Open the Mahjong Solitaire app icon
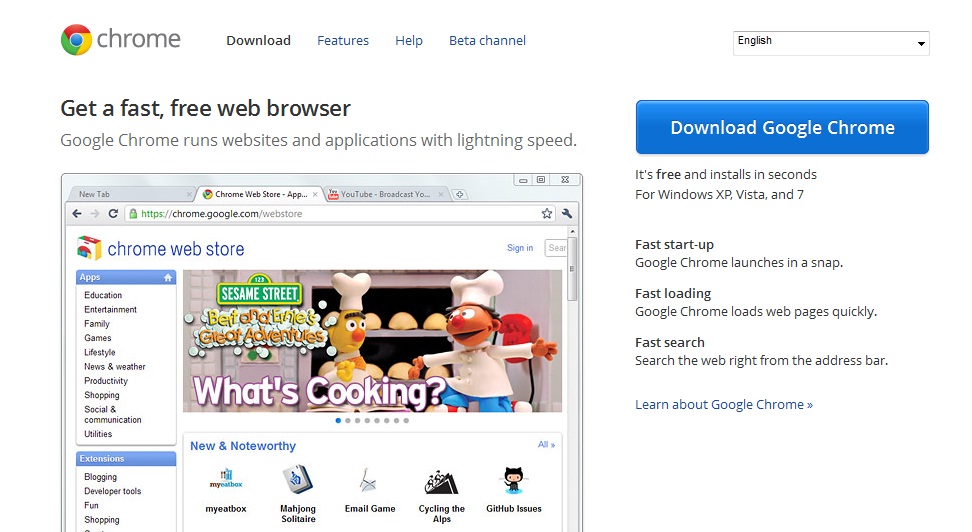 298,480
